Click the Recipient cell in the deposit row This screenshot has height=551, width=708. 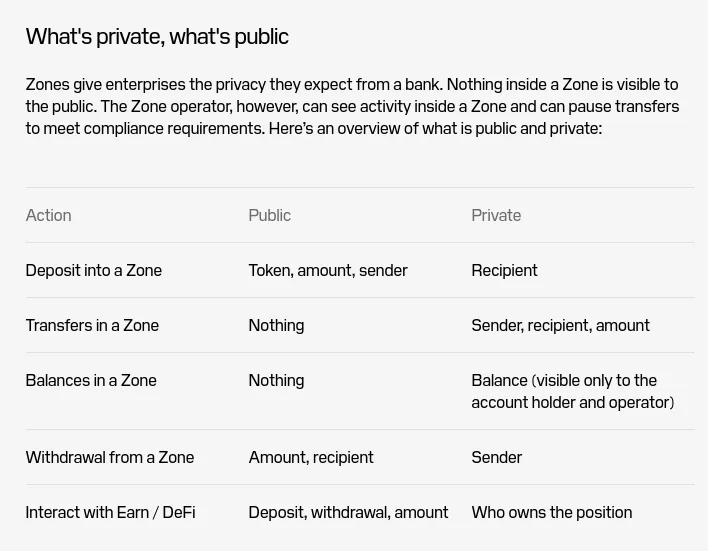(504, 271)
